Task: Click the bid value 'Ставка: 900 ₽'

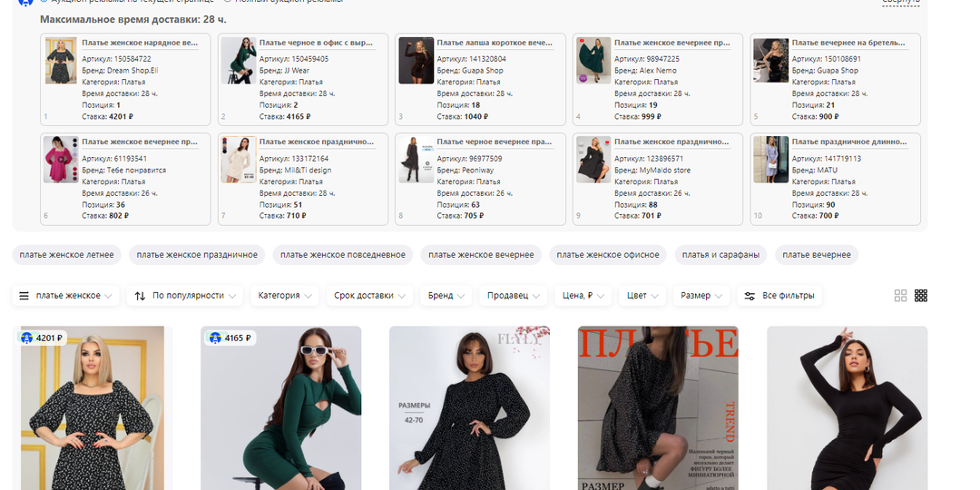Action: (815, 116)
